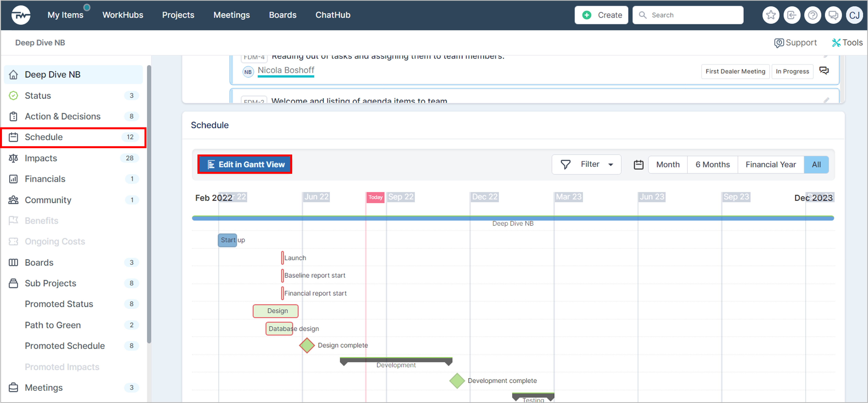Open Projects in top navigation
868x403 pixels.
click(x=178, y=15)
